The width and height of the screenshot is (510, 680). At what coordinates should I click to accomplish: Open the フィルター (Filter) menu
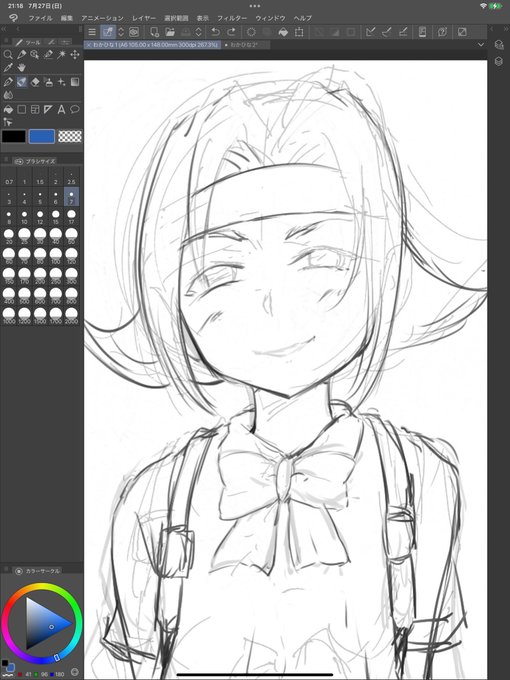coord(232,18)
